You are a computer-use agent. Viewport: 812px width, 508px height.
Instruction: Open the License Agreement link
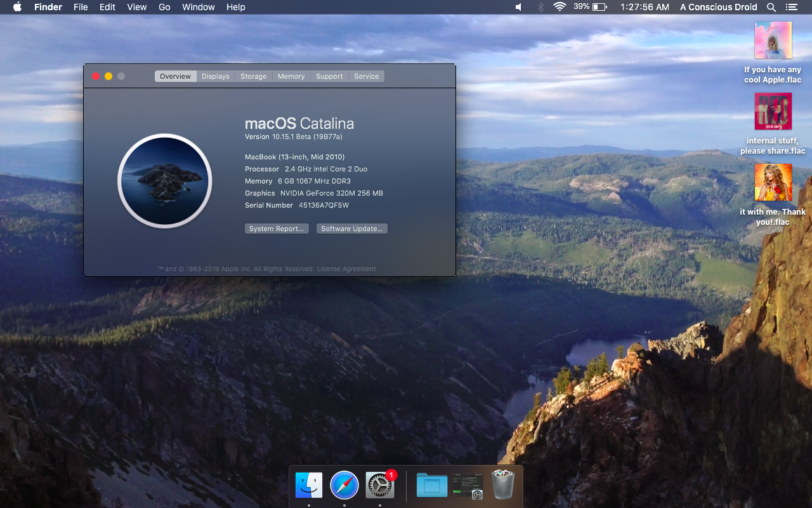tap(346, 269)
